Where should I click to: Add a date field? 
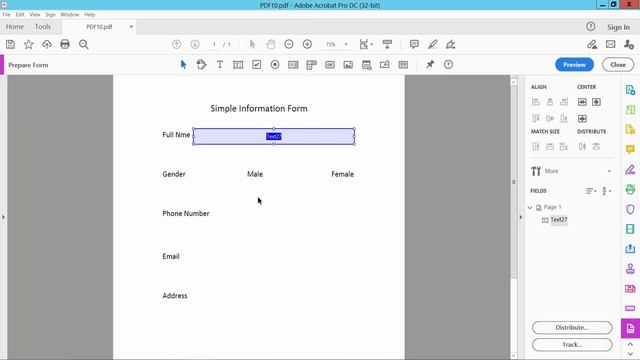(x=367, y=64)
